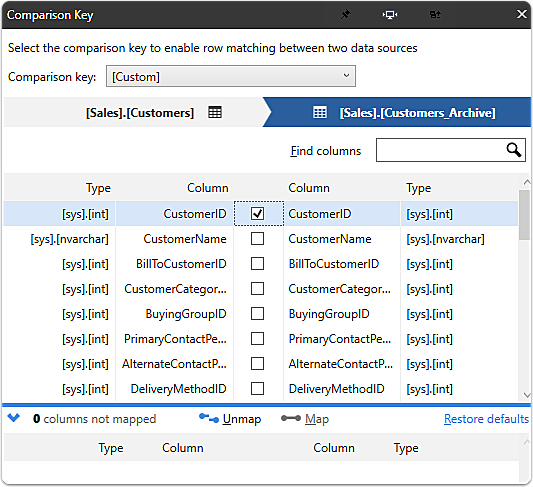Check the CustomerName key checkbox

point(257,239)
